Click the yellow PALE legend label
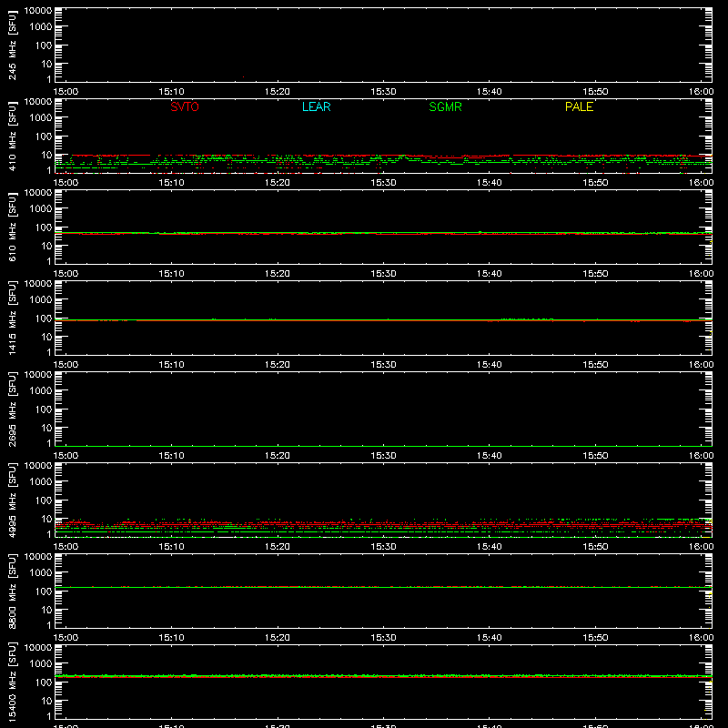Image resolution: width=728 pixels, height=728 pixels. [579, 106]
